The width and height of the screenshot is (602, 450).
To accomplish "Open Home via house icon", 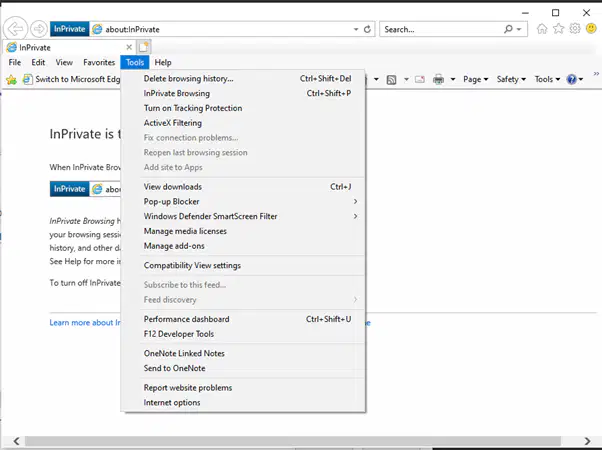I will tap(542, 29).
